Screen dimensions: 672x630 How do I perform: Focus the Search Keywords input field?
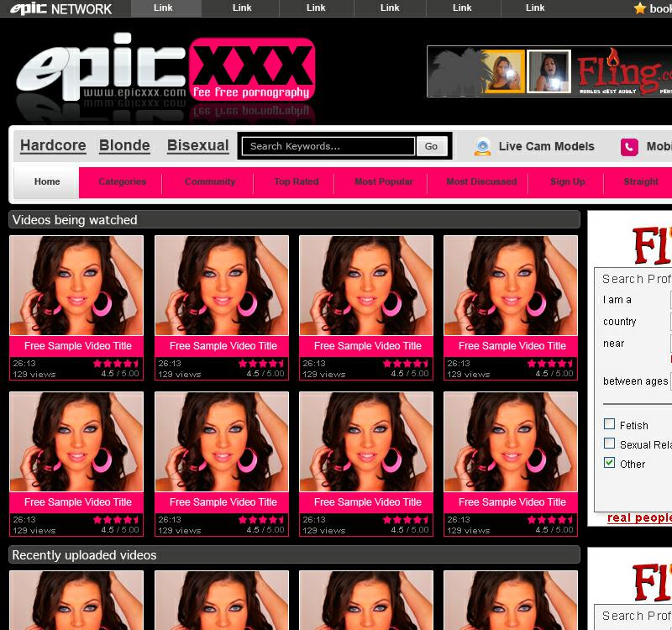point(328,146)
